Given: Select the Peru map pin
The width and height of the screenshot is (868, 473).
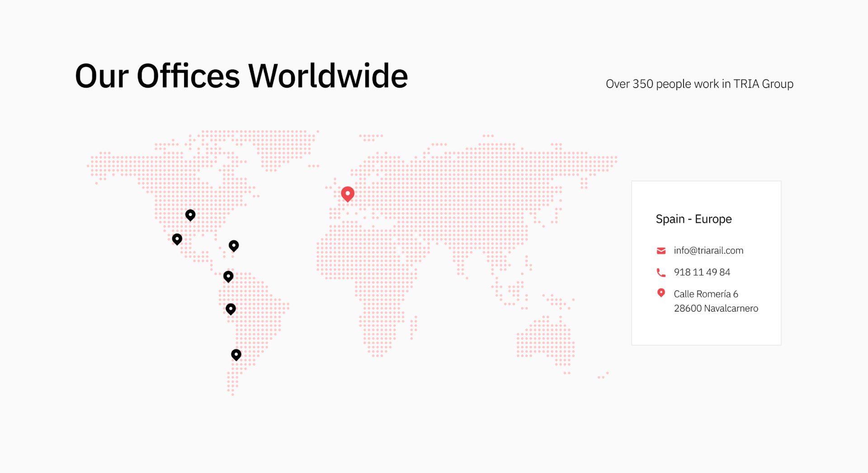Looking at the screenshot, I should point(231,309).
